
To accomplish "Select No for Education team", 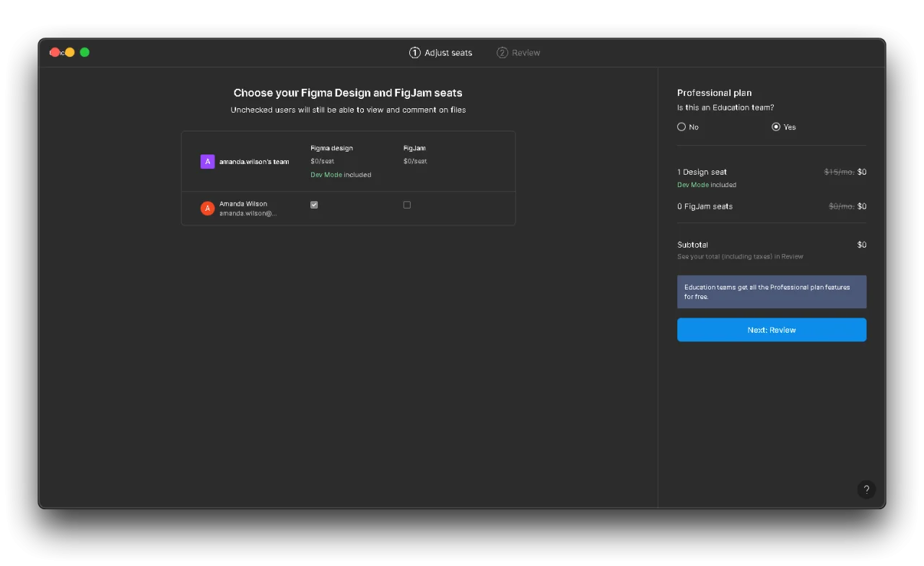I will click(x=681, y=127).
